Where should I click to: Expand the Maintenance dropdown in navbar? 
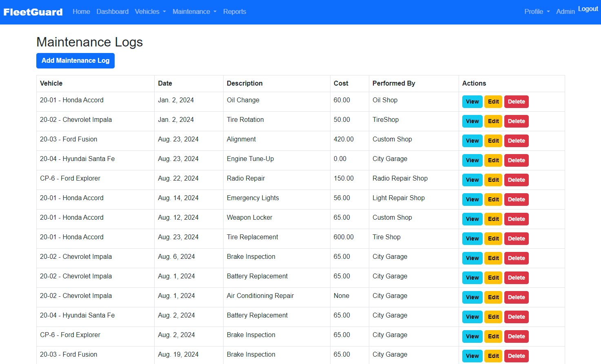coord(194,12)
